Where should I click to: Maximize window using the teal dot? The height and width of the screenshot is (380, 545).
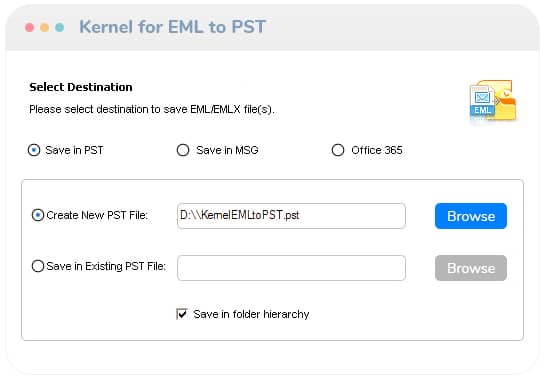[59, 27]
